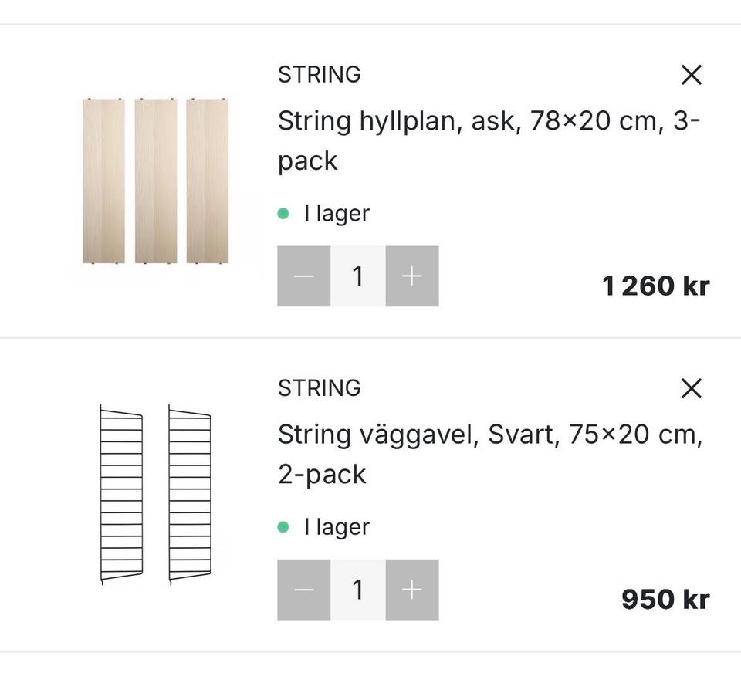Viewport: 741px width, 700px height.
Task: Increase quantity of String hyllplan
Action: [x=412, y=276]
